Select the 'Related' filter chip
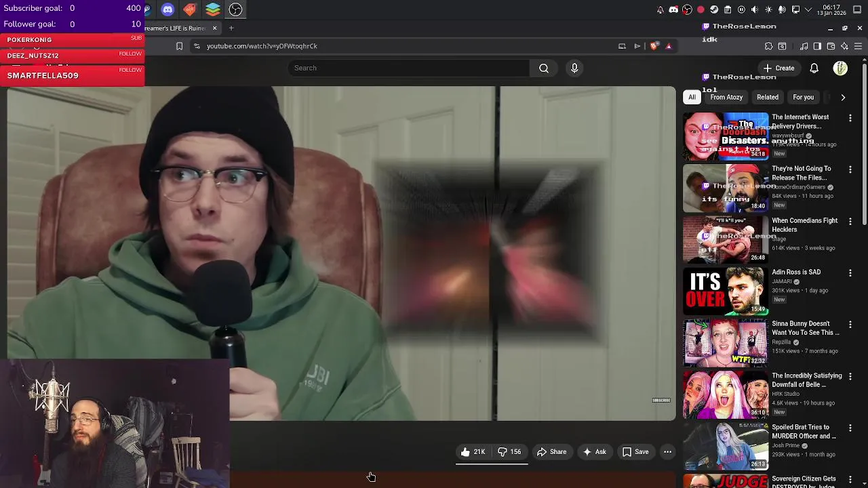This screenshot has height=488, width=868. pyautogui.click(x=768, y=97)
